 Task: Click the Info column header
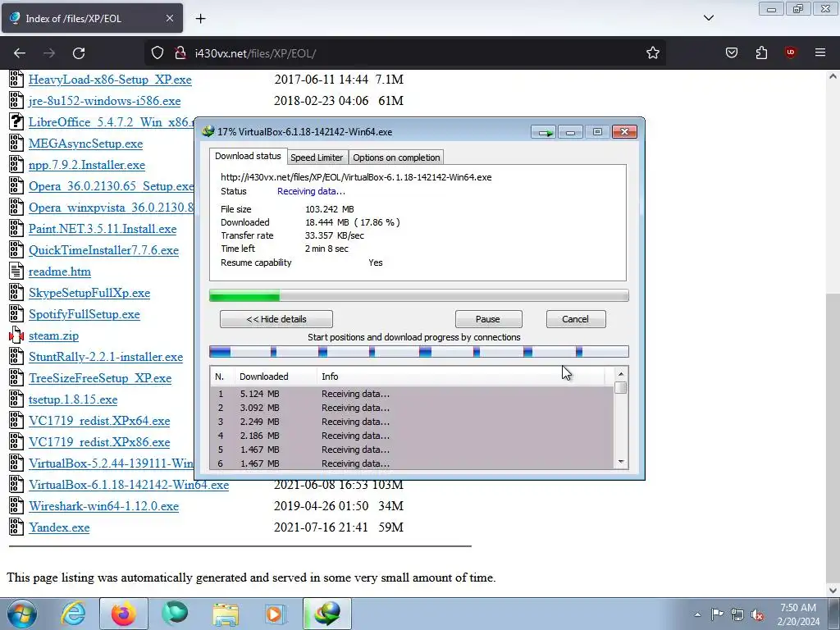tap(461, 377)
